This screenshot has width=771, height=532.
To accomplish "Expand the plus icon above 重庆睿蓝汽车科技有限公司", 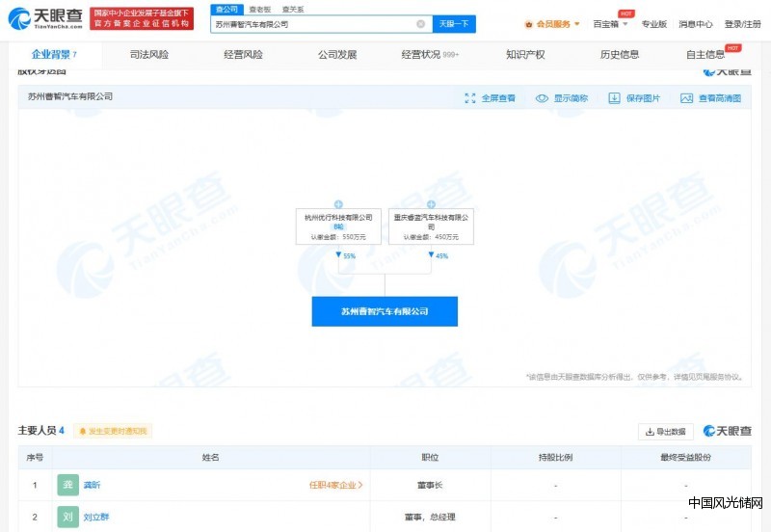I will coord(431,204).
